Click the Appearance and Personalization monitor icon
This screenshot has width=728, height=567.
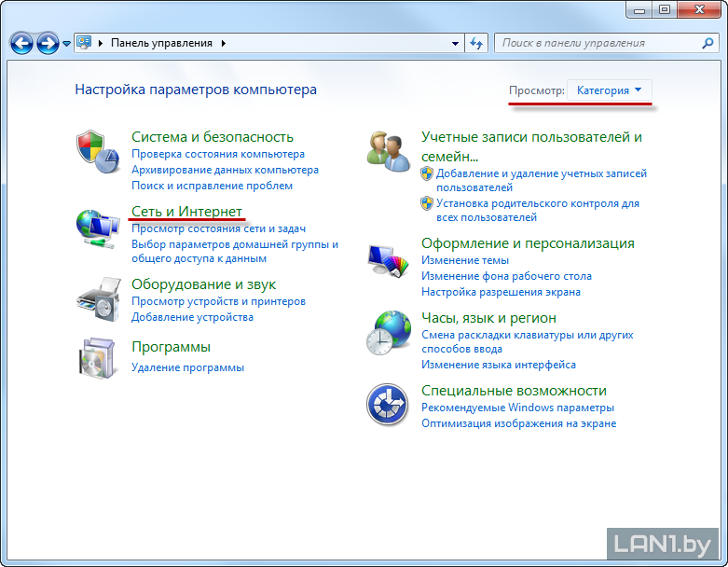click(388, 260)
